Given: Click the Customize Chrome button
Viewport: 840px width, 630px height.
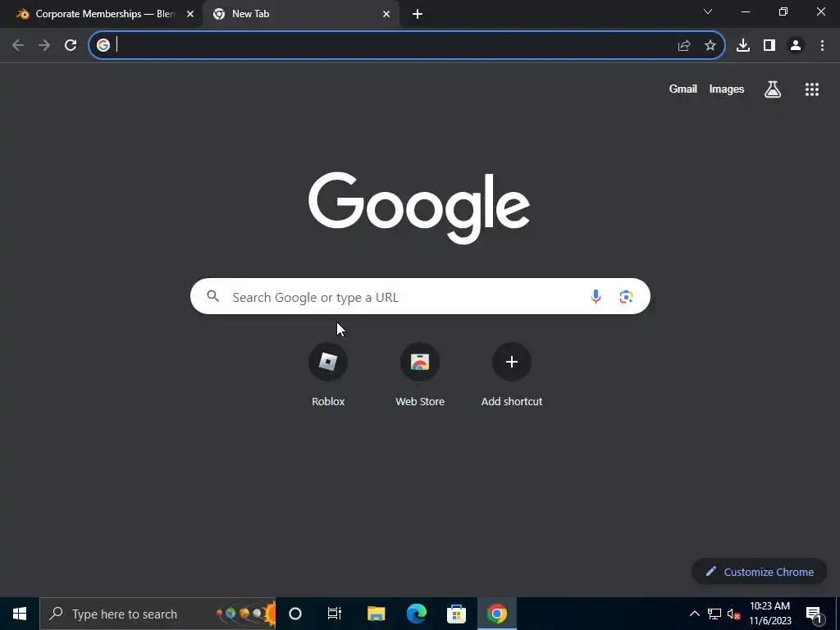Looking at the screenshot, I should [x=759, y=572].
